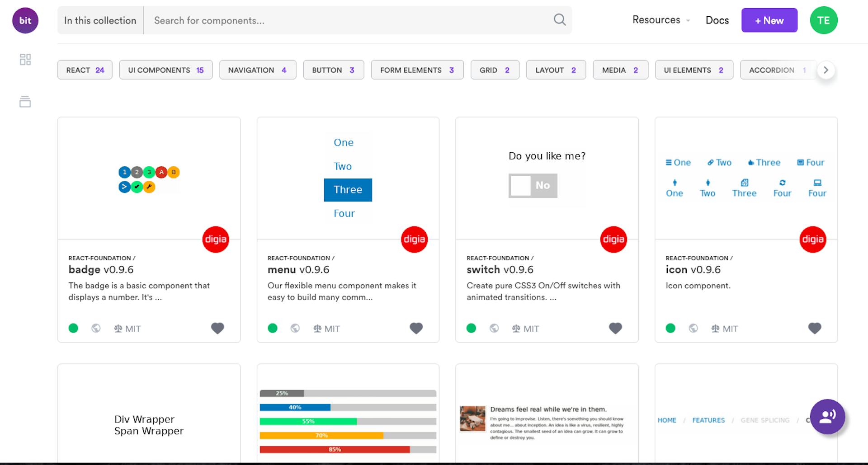Image resolution: width=868 pixels, height=465 pixels.
Task: Open the Docs page
Action: point(717,20)
